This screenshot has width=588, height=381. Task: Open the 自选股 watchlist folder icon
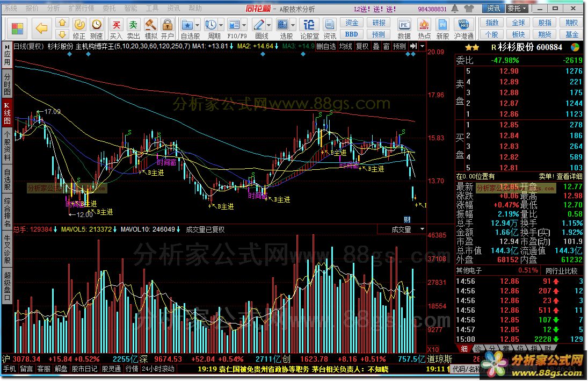point(187,25)
